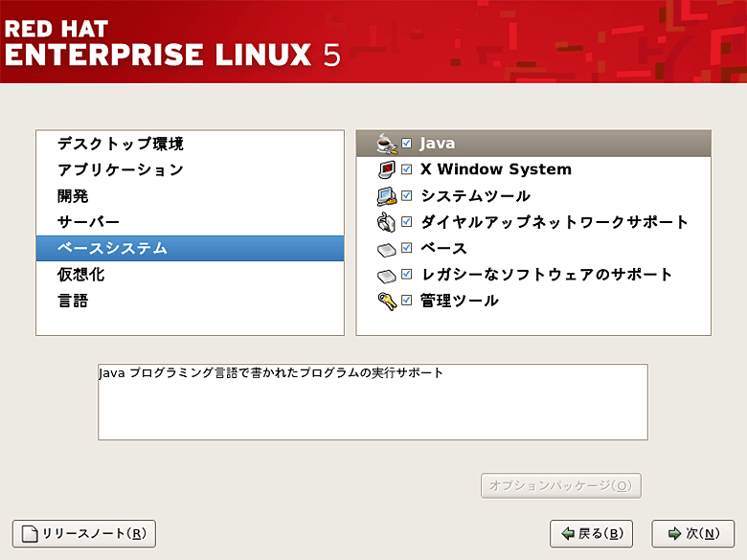Click the ベース package icon
This screenshot has width=747, height=560.
(386, 249)
